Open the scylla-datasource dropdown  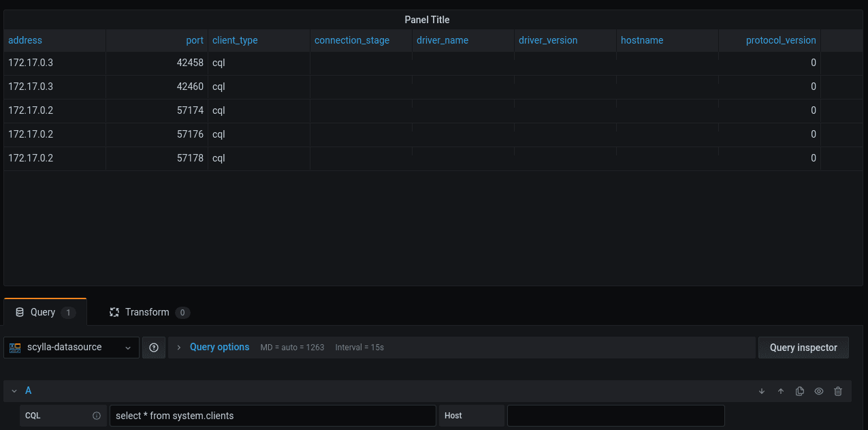tap(71, 348)
